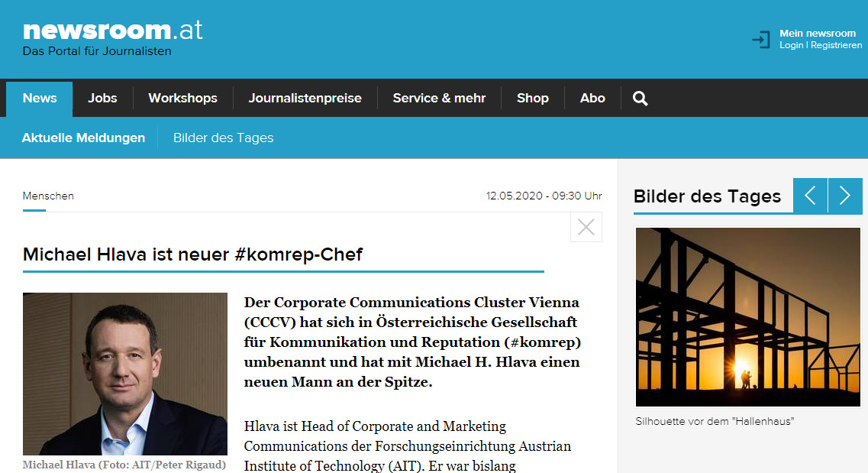Open the Shop menu item
The image size is (868, 473).
(532, 98)
